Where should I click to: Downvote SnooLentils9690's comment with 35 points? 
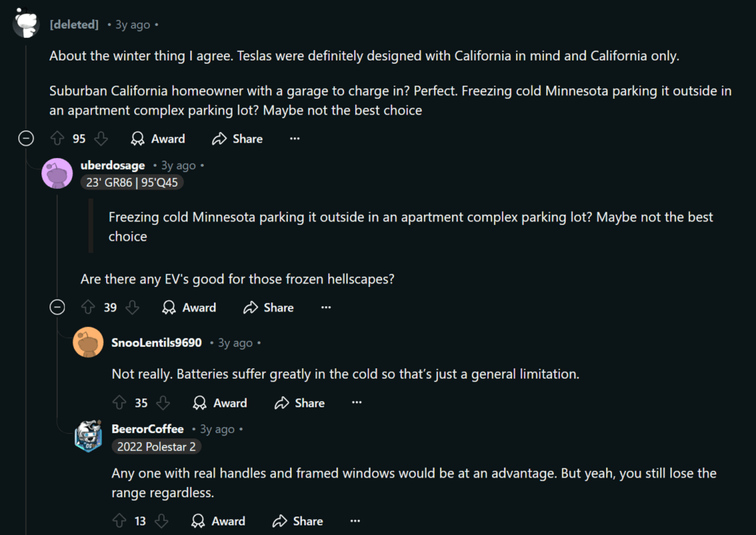(163, 402)
